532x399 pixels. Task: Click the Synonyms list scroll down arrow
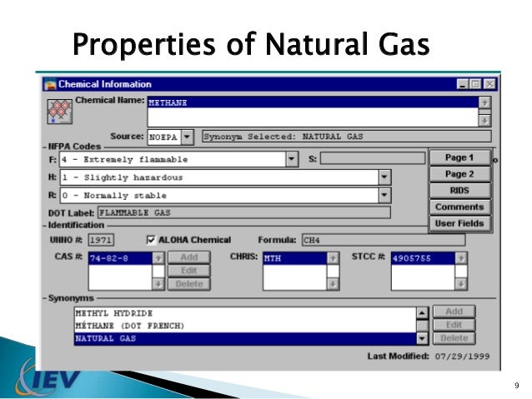tap(422, 338)
